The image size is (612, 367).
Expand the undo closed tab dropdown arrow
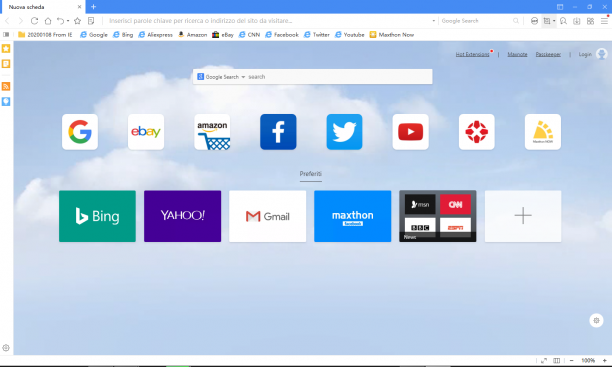click(x=68, y=21)
